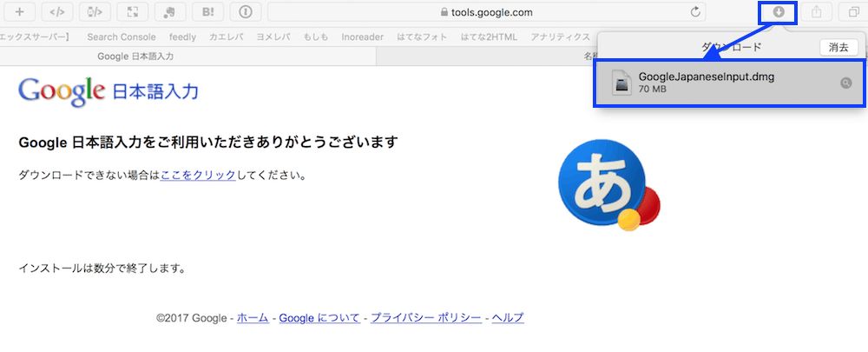
Task: Show all tabs overview button
Action: 853,11
